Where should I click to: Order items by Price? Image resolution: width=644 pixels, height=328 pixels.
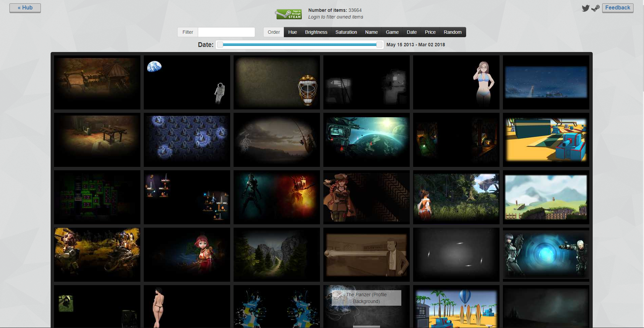430,32
